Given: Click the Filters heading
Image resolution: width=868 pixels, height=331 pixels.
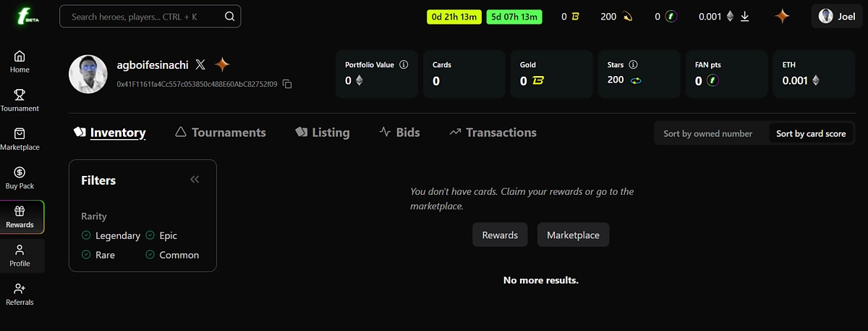Looking at the screenshot, I should (x=98, y=180).
